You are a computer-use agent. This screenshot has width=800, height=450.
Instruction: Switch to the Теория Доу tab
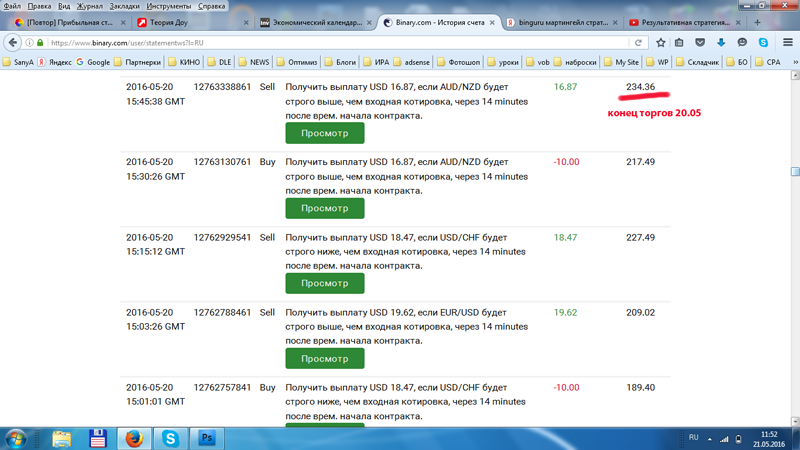point(190,22)
